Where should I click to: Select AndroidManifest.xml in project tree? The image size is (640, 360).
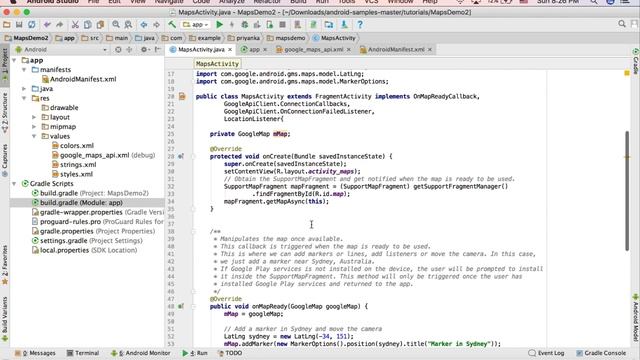pyautogui.click(x=79, y=79)
